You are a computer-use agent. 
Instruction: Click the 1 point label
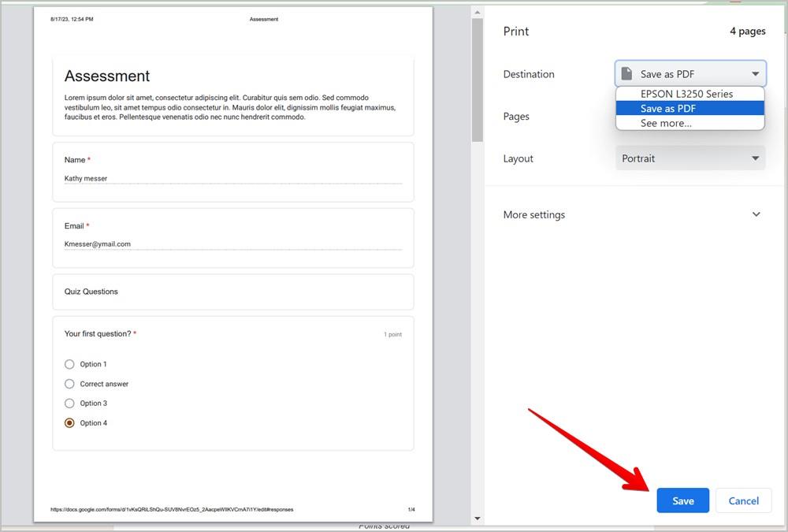click(x=393, y=334)
